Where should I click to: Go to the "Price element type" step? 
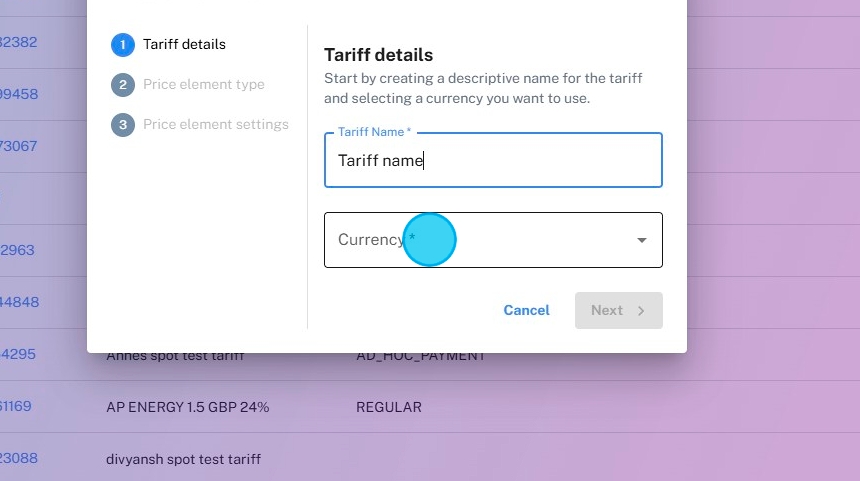tap(204, 85)
